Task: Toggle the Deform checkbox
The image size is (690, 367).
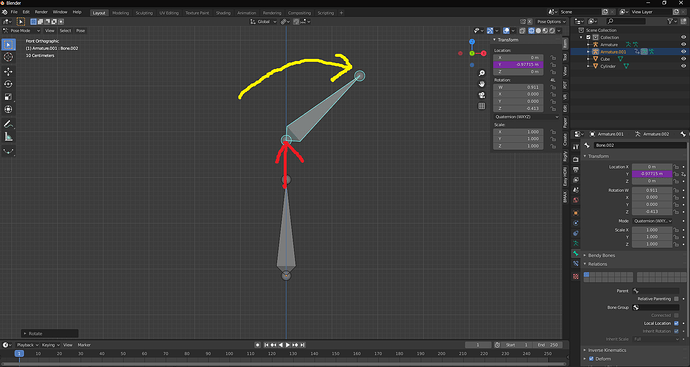Action: (591, 359)
